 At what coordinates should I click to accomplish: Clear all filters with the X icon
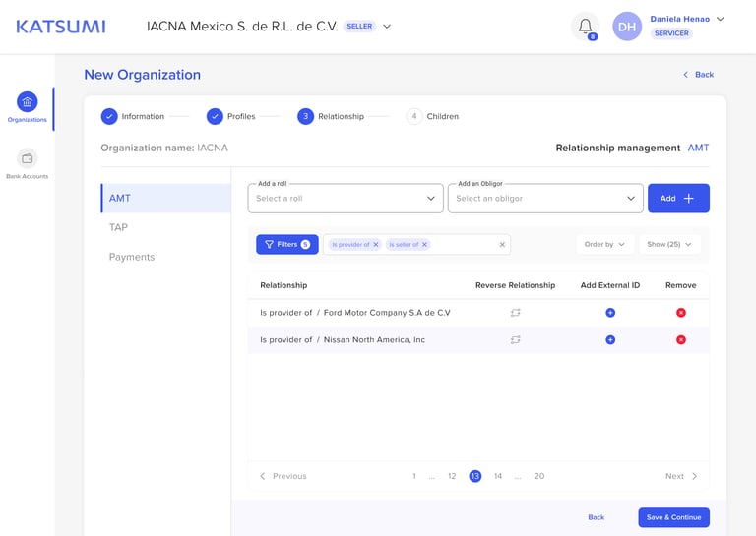502,245
